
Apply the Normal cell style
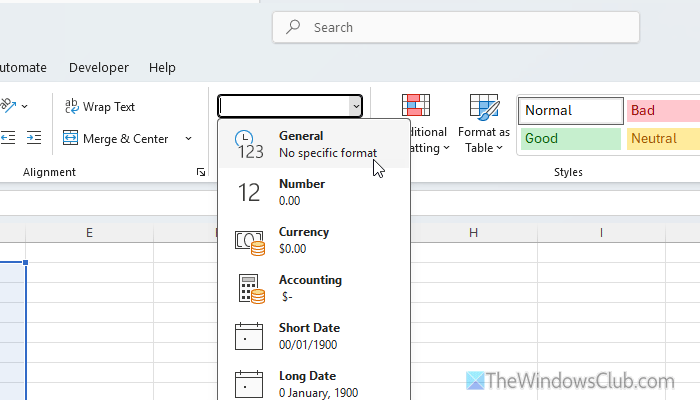tap(571, 111)
